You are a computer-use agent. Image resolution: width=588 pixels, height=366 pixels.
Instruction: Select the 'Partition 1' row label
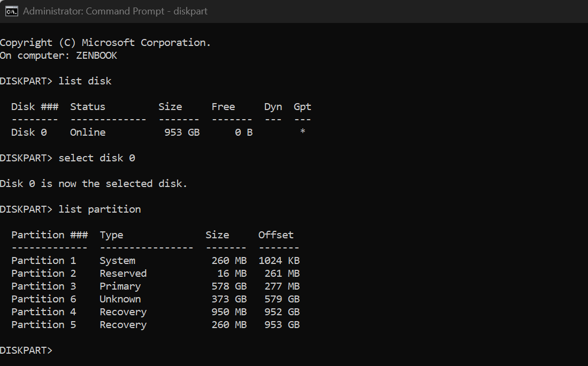click(43, 261)
